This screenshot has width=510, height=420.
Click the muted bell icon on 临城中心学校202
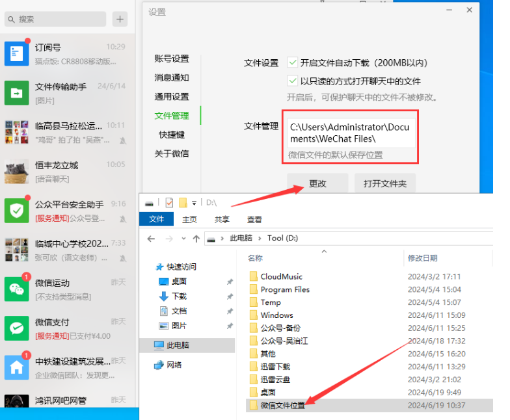click(122, 259)
